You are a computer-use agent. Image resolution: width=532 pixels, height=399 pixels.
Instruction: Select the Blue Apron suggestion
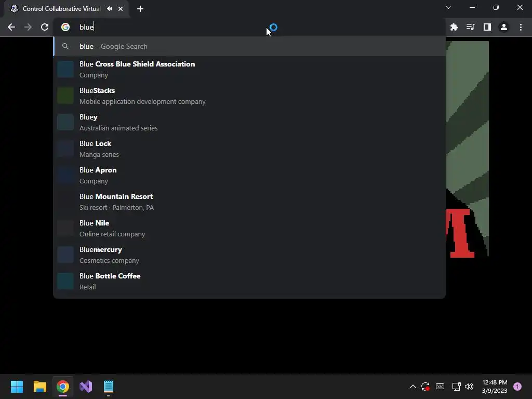(249, 175)
